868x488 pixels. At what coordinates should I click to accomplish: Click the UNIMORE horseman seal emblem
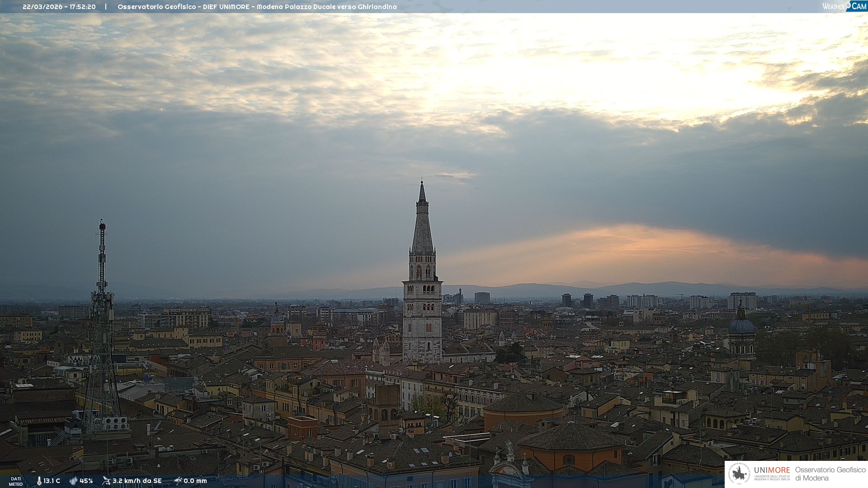[x=739, y=474]
